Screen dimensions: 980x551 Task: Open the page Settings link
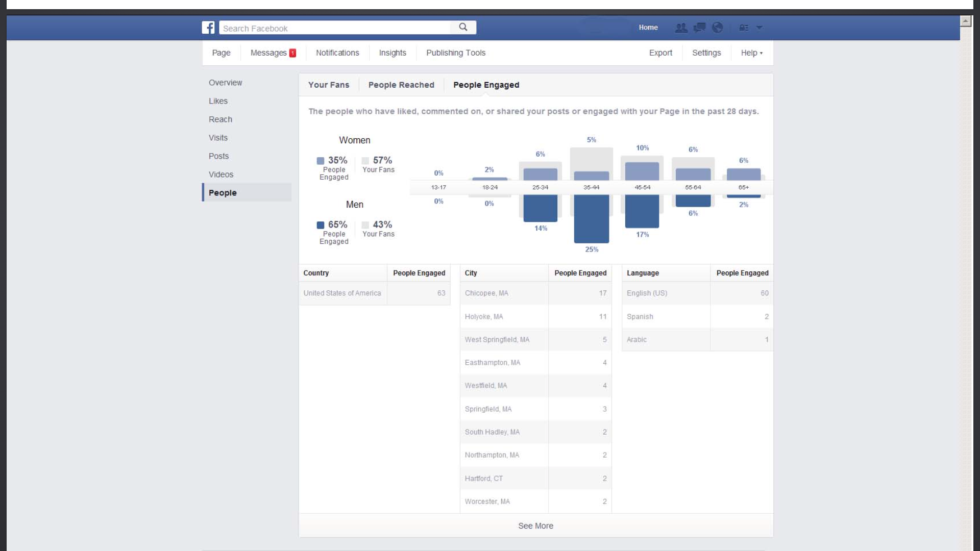(706, 53)
